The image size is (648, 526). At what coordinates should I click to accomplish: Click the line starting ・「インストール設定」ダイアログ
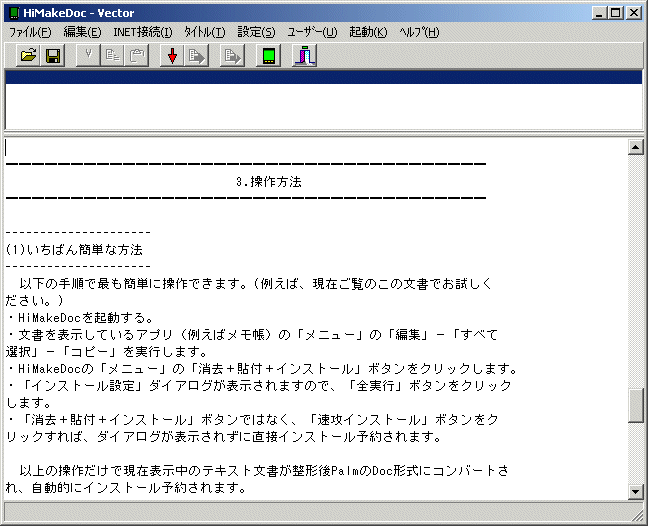pyautogui.click(x=259, y=386)
